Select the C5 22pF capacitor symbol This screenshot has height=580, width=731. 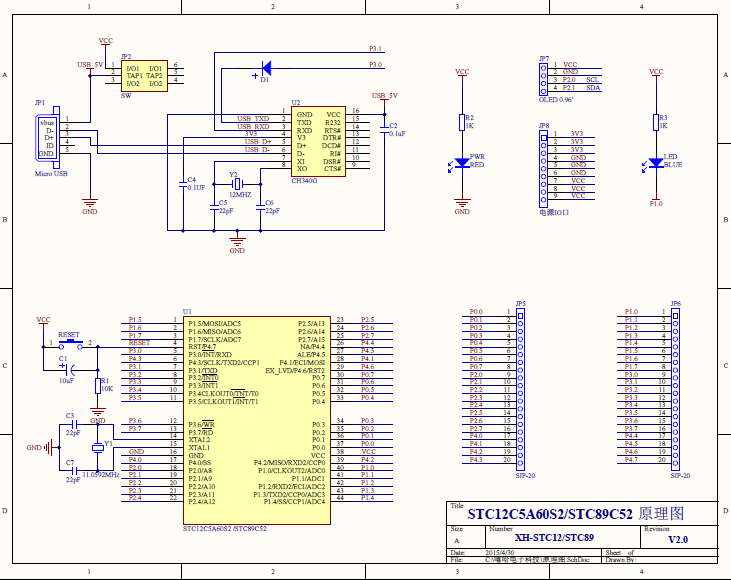coord(214,207)
